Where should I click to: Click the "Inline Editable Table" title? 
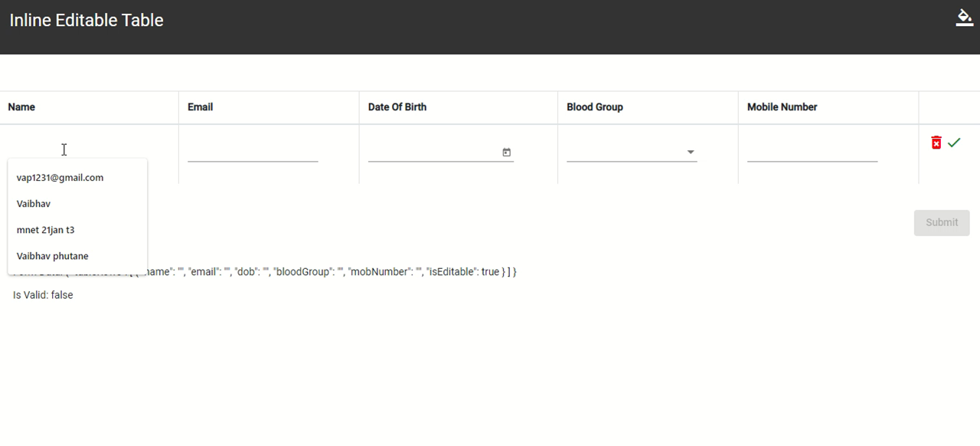pyautogui.click(x=86, y=20)
